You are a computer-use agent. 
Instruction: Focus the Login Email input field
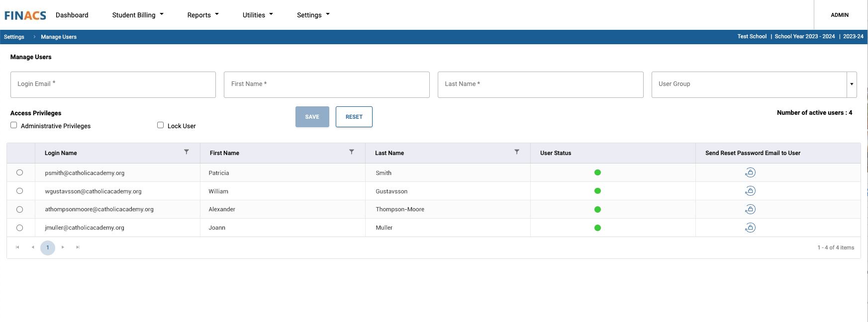pyautogui.click(x=113, y=84)
